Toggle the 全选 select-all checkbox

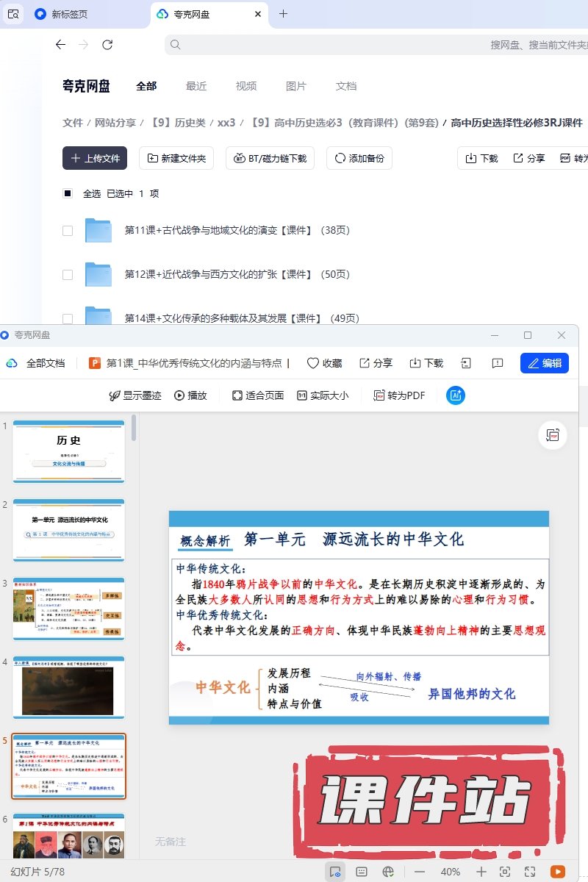(68, 194)
